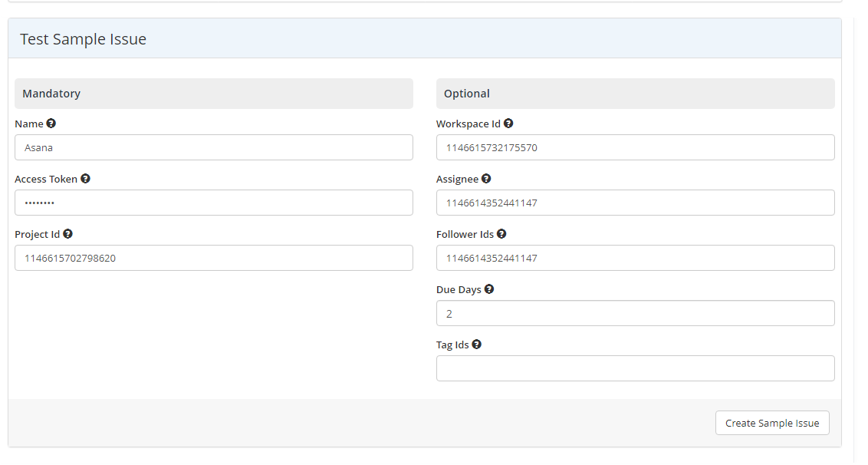868x465 pixels.
Task: Click the empty Tag Ids input
Action: 635,368
